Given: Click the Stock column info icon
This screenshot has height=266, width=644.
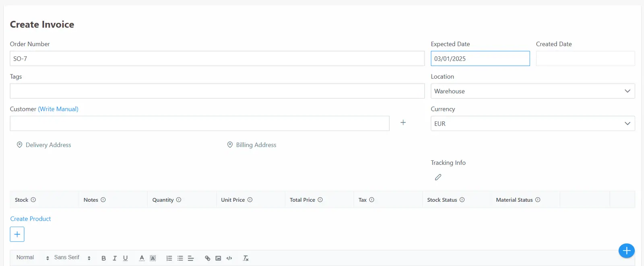Looking at the screenshot, I should (33, 200).
